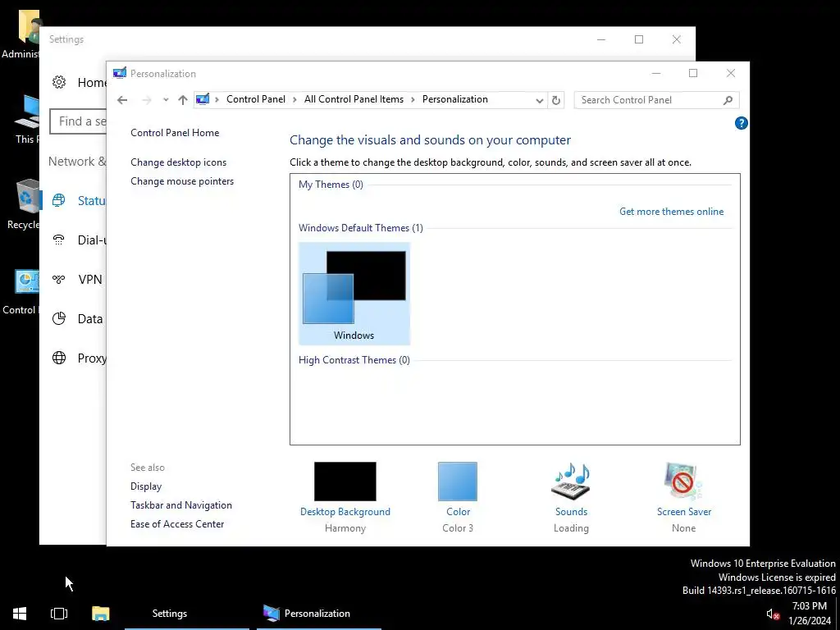Click the Sounds link text
The height and width of the screenshot is (630, 840).
(571, 512)
